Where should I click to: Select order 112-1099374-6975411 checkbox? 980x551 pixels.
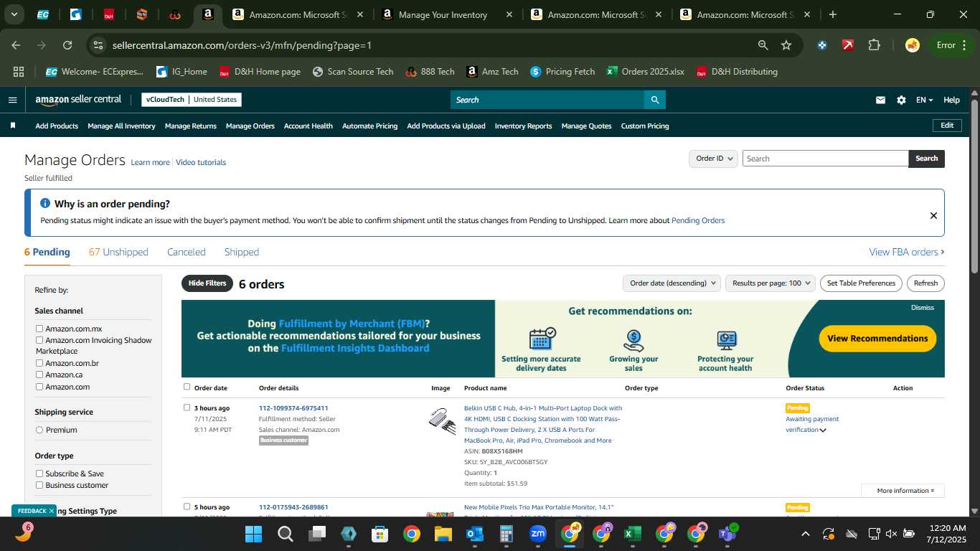coord(187,408)
